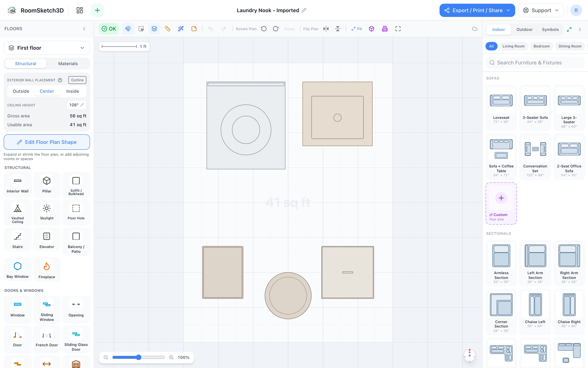Image resolution: width=588 pixels, height=368 pixels.
Task: Undo the last action
Action: (x=211, y=29)
